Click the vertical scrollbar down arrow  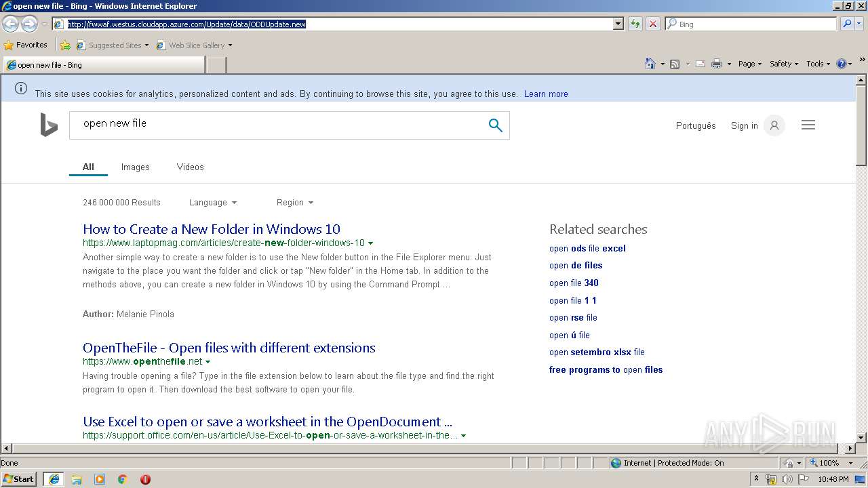[861, 437]
